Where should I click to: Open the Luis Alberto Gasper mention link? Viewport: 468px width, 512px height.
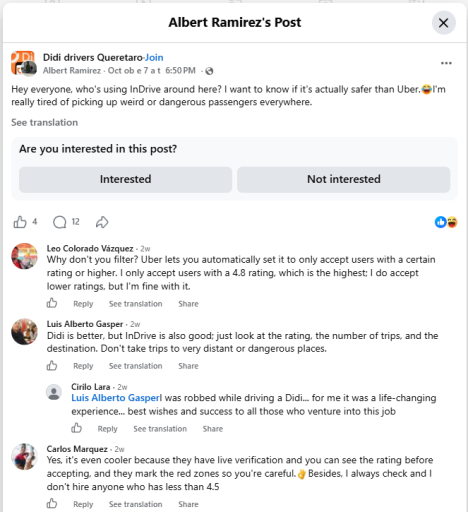115,398
